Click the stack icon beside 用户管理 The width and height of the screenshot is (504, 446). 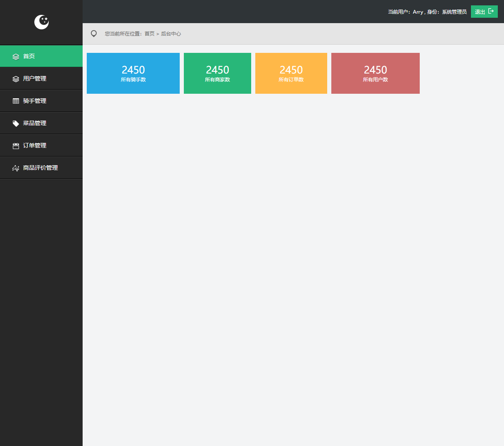point(16,79)
